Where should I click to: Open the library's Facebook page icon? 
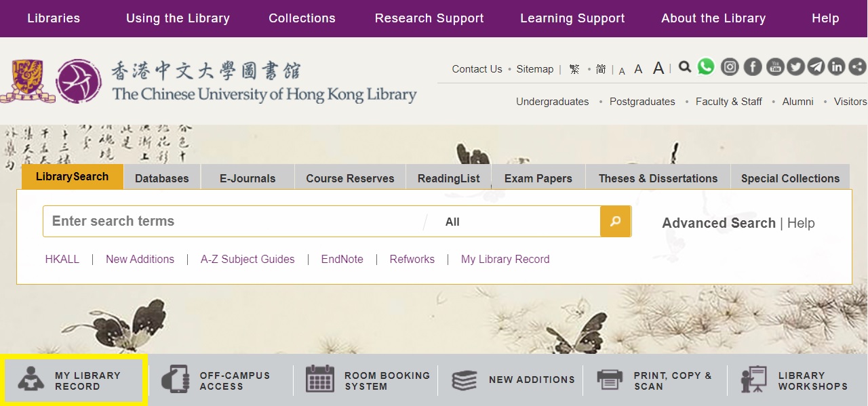coord(753,66)
